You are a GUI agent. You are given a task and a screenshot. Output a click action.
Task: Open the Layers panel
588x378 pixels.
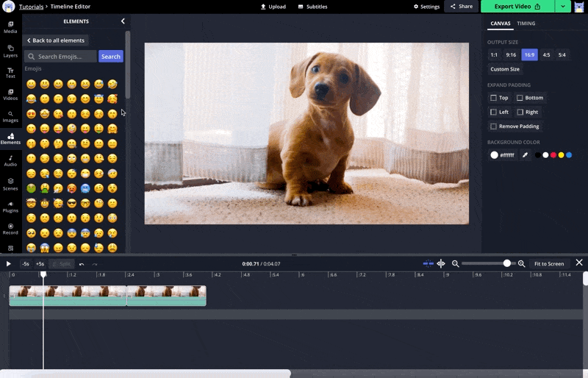[10, 51]
